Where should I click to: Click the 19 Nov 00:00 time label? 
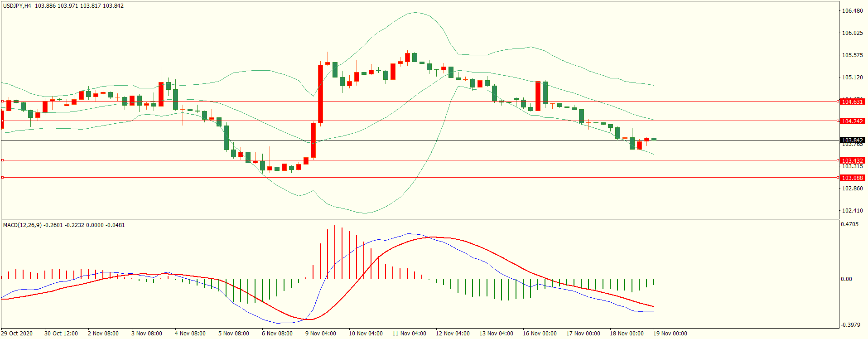point(670,334)
